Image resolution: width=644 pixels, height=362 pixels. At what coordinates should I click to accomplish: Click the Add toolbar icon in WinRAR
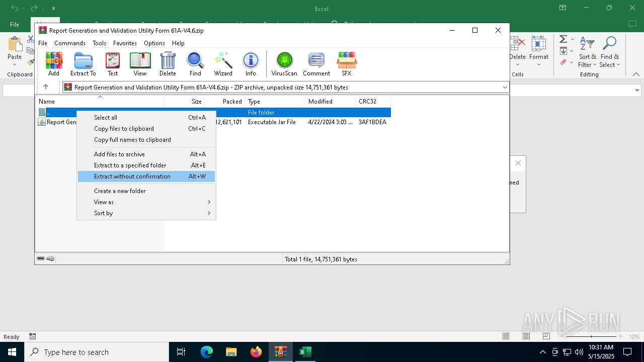tap(54, 64)
